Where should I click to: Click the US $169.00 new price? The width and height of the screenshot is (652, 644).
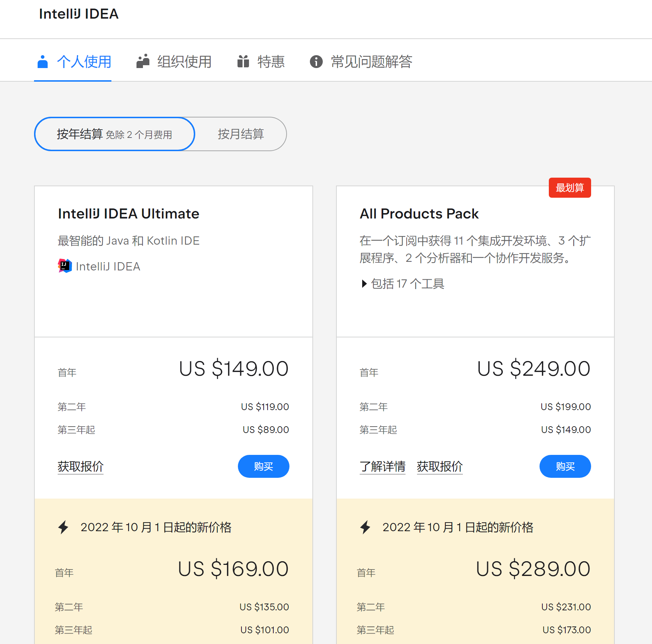point(234,569)
